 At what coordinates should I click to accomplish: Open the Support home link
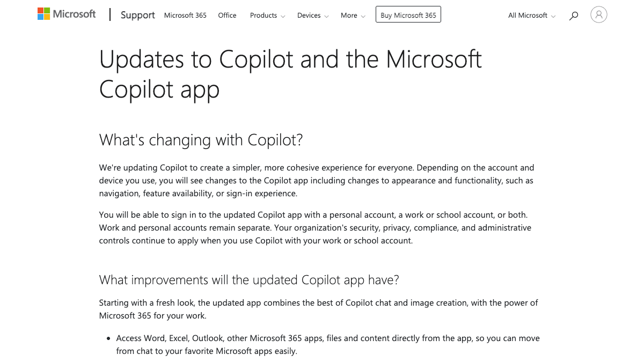(138, 15)
